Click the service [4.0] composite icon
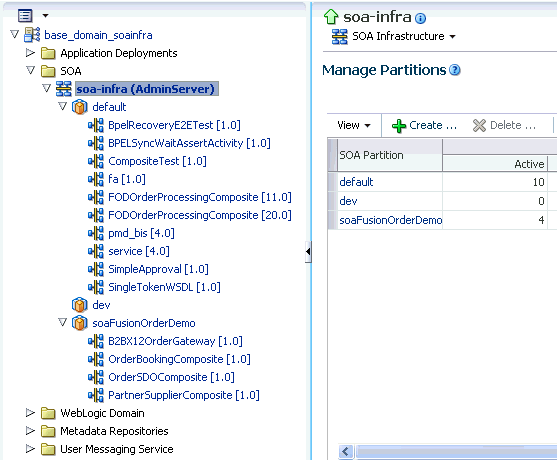 click(96, 251)
